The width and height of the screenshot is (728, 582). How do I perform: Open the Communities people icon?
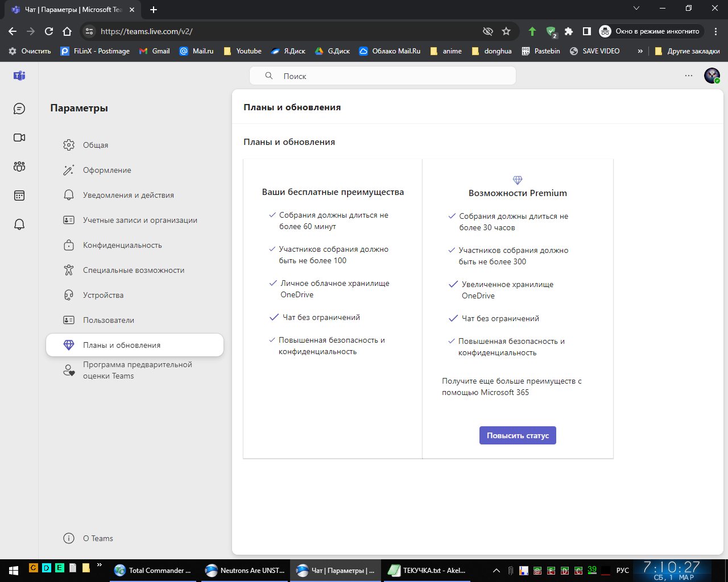click(x=19, y=167)
